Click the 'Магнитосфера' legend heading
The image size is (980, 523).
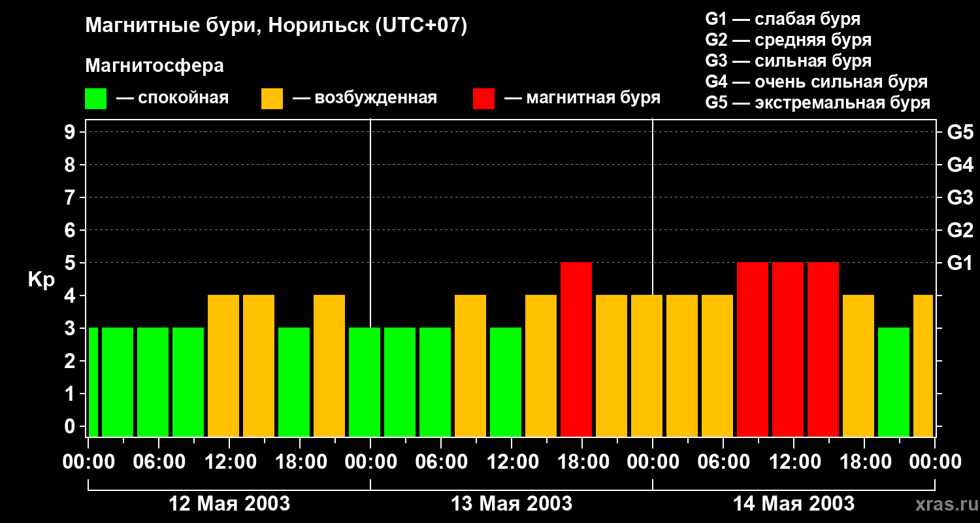pos(154,66)
